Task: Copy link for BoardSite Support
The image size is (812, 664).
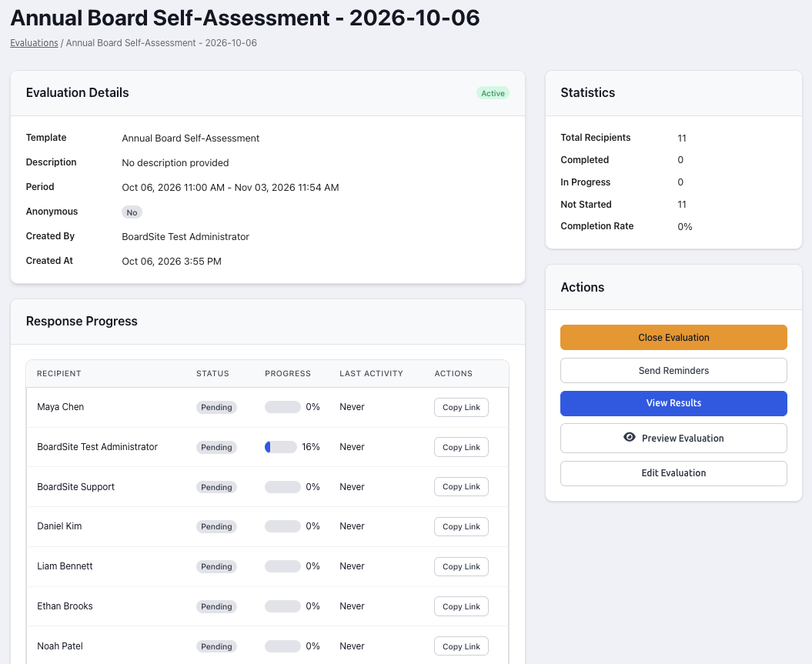Action: [x=461, y=486]
